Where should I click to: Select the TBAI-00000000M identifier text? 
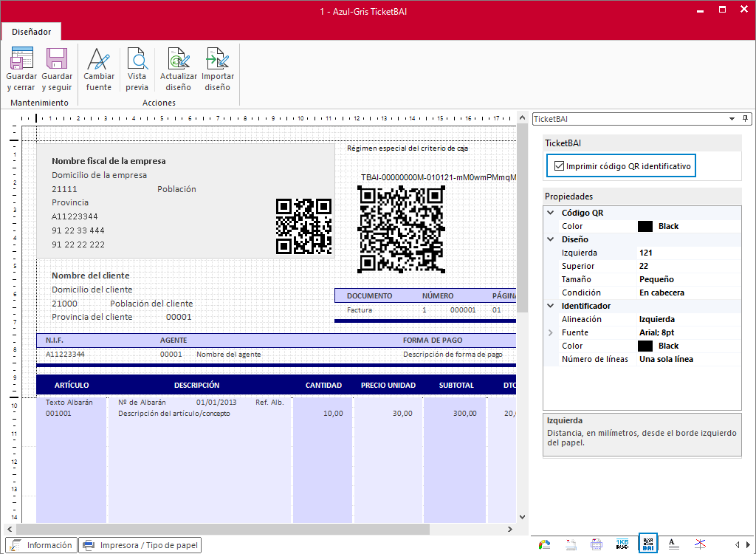click(x=439, y=177)
